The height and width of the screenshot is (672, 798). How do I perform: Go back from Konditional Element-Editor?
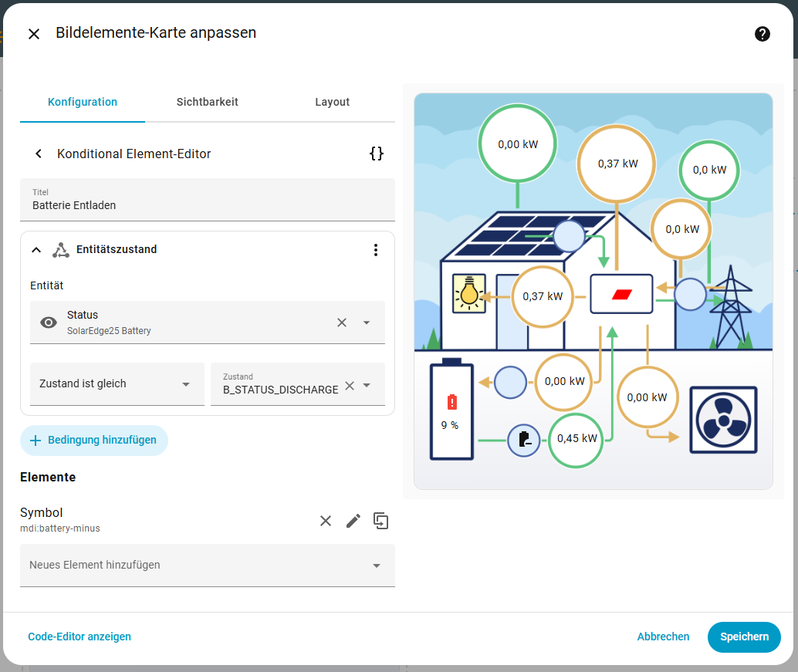click(x=39, y=154)
